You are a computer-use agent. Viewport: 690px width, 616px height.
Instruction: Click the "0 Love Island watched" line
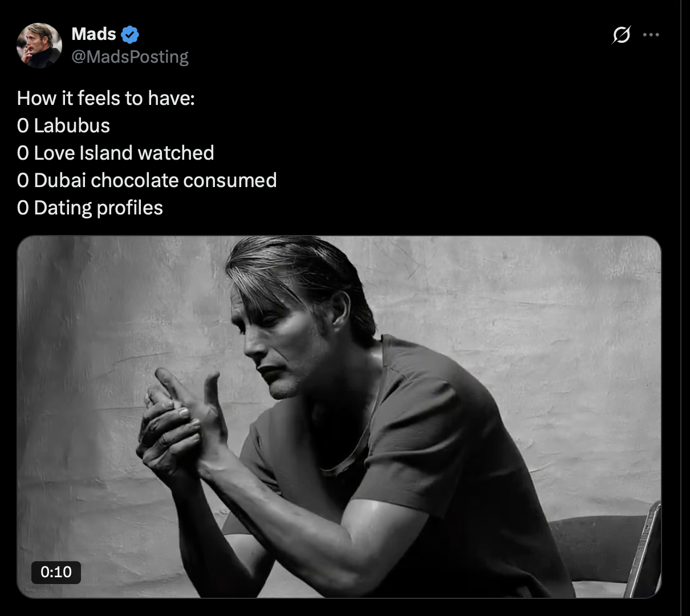116,153
